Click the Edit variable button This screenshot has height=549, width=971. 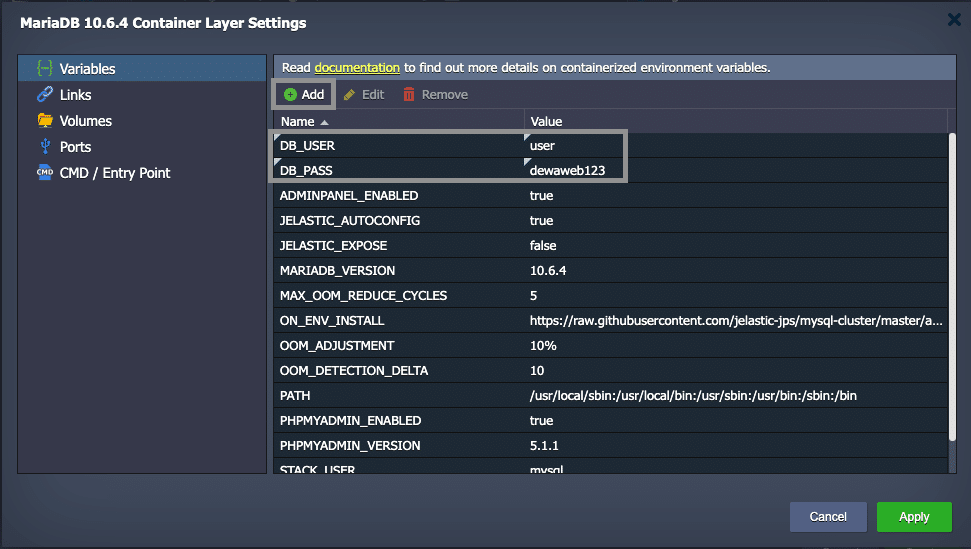[x=364, y=95]
